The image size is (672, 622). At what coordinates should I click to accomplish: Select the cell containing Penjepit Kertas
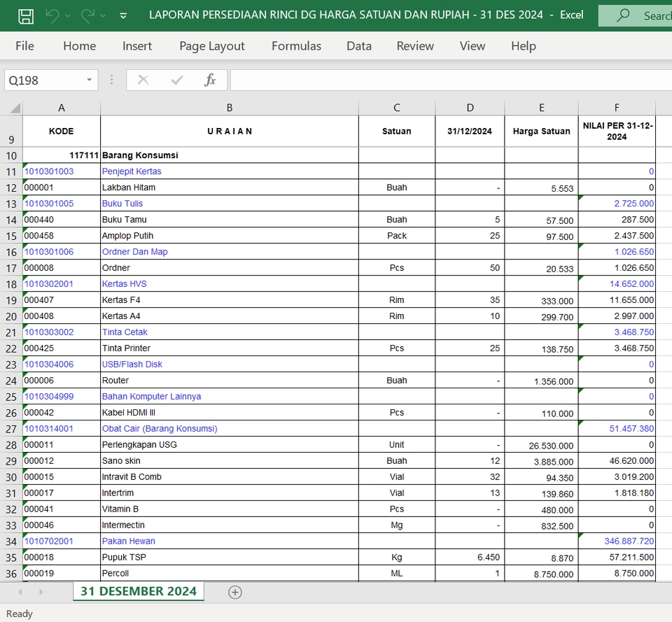click(229, 171)
